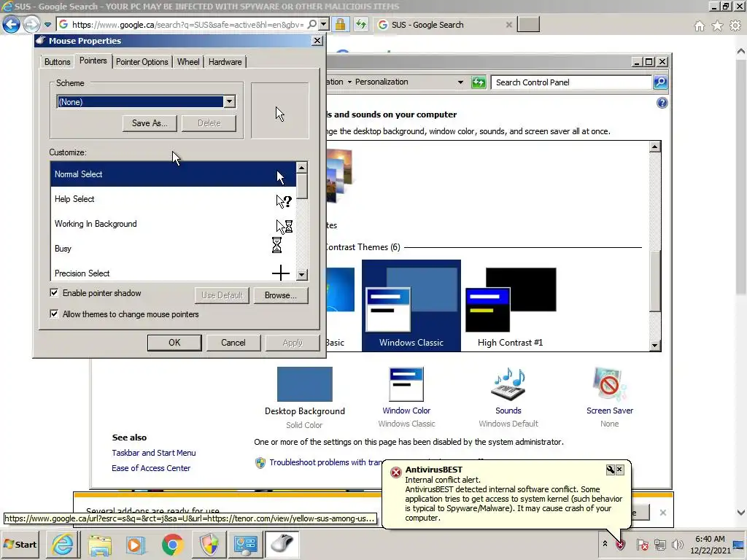Open the volume speaker tray icon
The height and width of the screenshot is (560, 747).
pyautogui.click(x=677, y=544)
